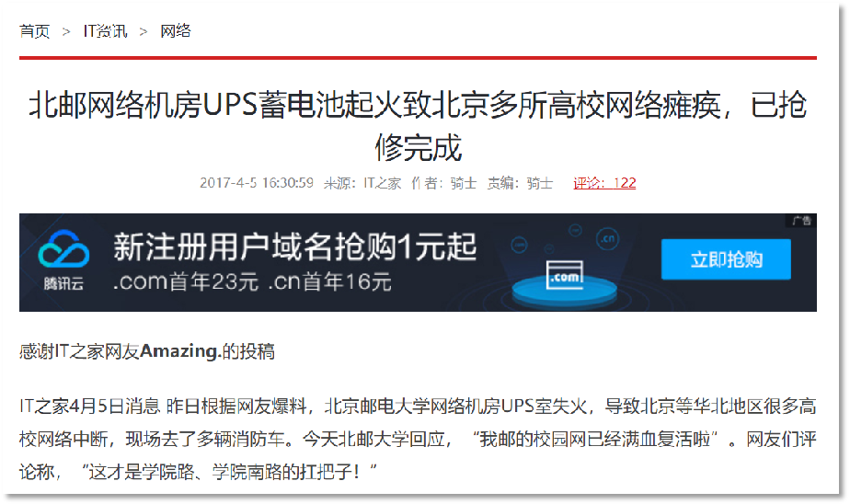This screenshot has height=504, width=850.
Task: Open the 网络 category breadcrumb
Action: (x=175, y=31)
